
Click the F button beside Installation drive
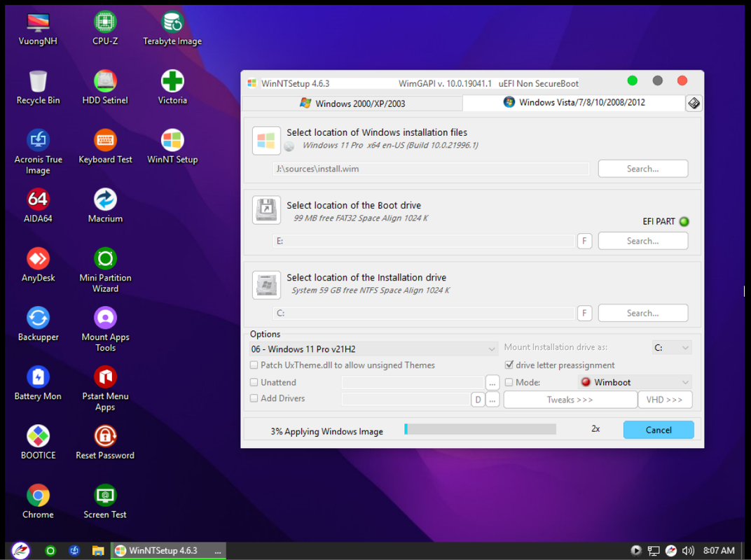click(584, 313)
